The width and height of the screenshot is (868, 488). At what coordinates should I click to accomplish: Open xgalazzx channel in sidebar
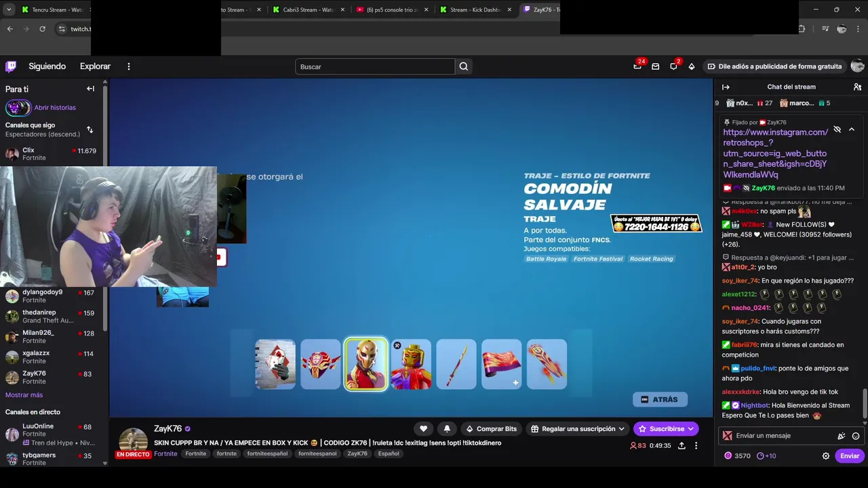[x=53, y=357]
